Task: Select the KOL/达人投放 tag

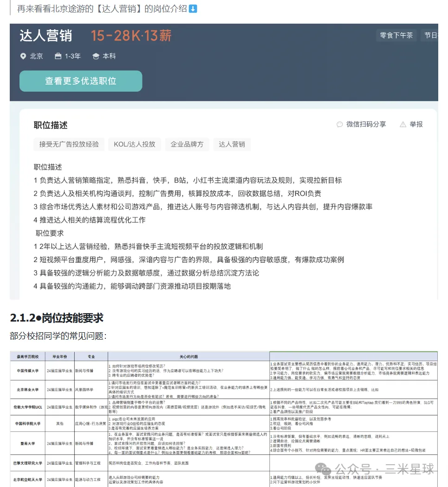Action: pyautogui.click(x=135, y=144)
